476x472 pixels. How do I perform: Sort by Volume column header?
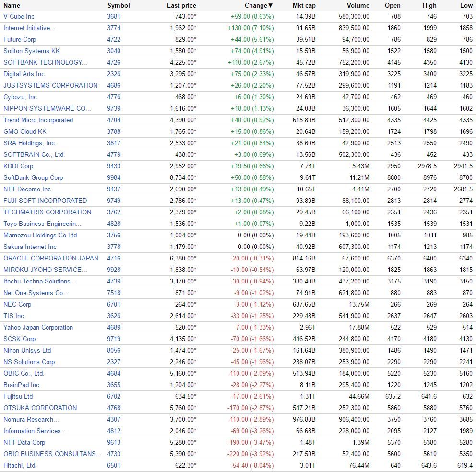358,5
